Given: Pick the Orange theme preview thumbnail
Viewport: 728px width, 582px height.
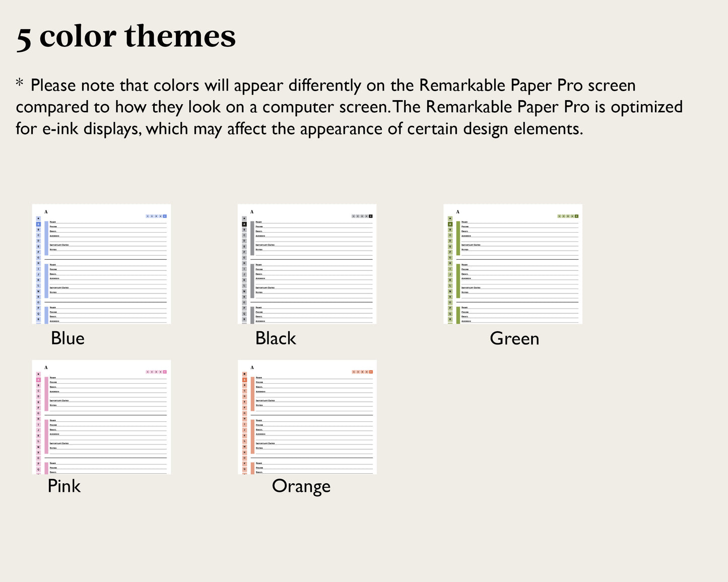Looking at the screenshot, I should (307, 417).
